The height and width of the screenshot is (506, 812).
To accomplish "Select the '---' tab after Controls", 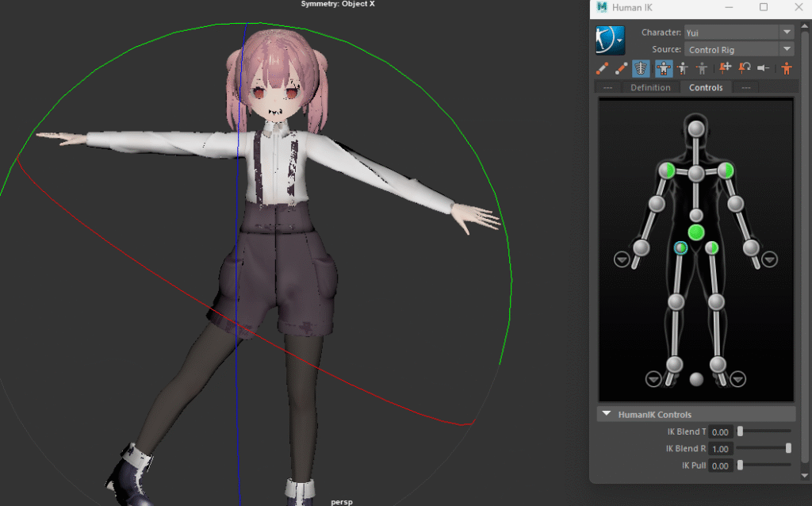I will [x=745, y=87].
